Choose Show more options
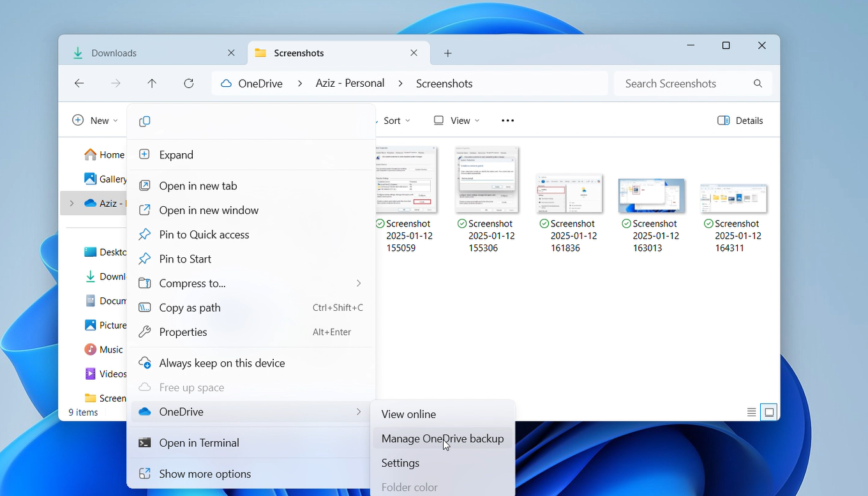The width and height of the screenshot is (868, 496). 251,474
